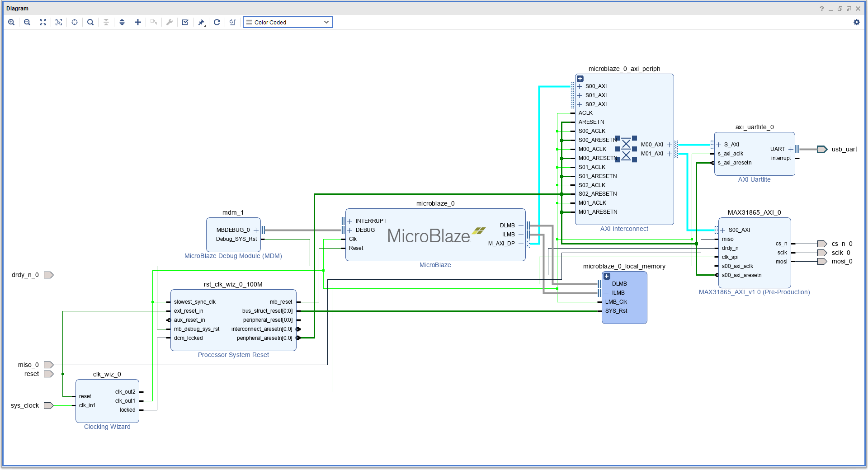Expand S01_AXI interface on axi_periph
The height and width of the screenshot is (470, 868).
click(580, 95)
